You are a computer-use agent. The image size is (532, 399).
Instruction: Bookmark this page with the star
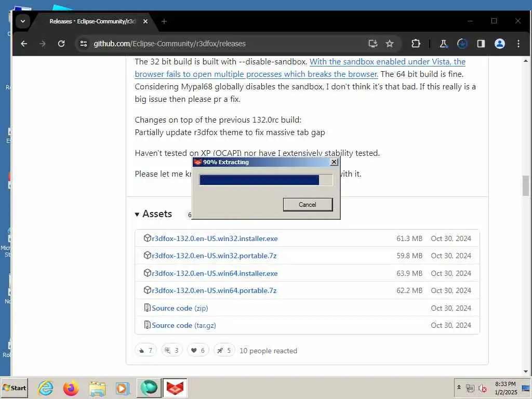click(390, 44)
